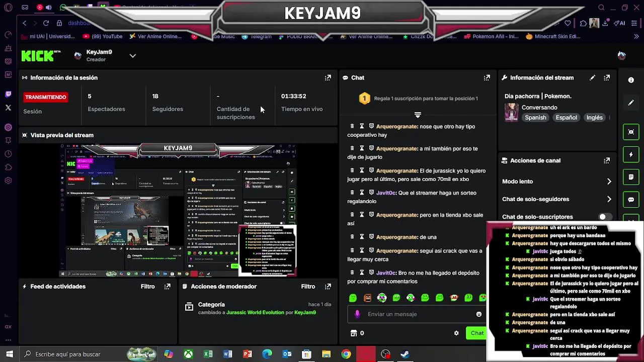Screen dimensions: 644x362
Task: Click the stream preview icon in right sidebar
Action: (631, 132)
